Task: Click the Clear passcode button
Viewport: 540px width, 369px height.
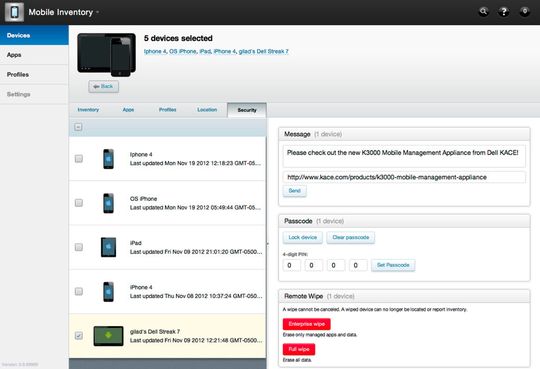Action: point(351,237)
